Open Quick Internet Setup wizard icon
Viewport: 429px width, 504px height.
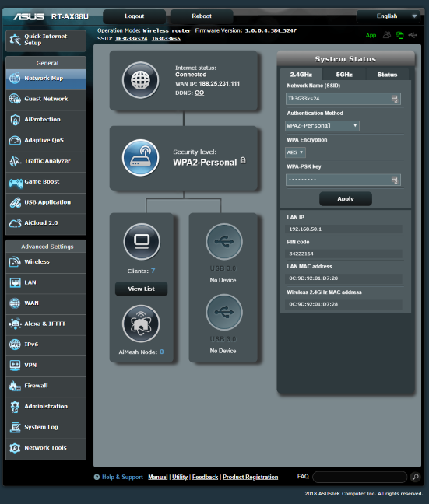(15, 40)
